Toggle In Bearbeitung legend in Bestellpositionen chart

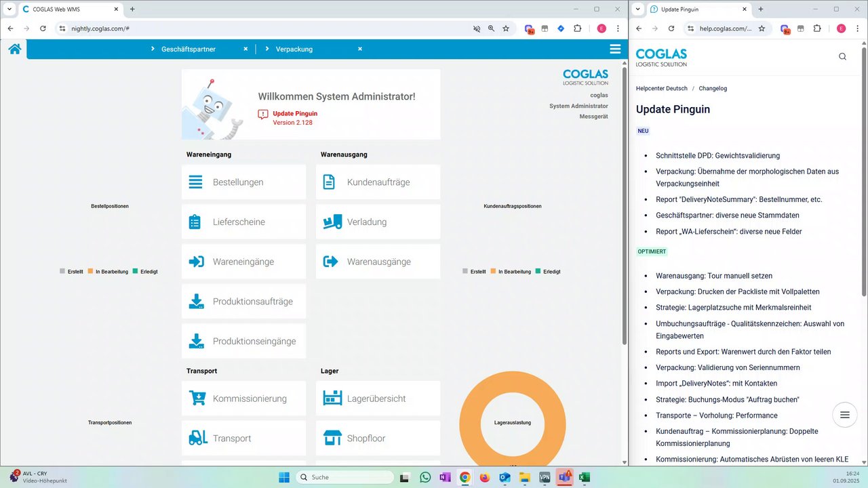tap(108, 271)
